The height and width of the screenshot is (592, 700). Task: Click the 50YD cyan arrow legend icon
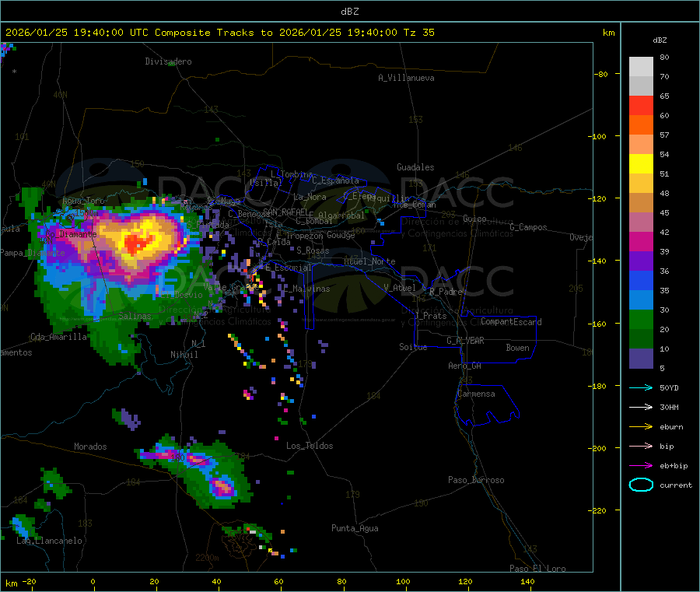click(641, 387)
